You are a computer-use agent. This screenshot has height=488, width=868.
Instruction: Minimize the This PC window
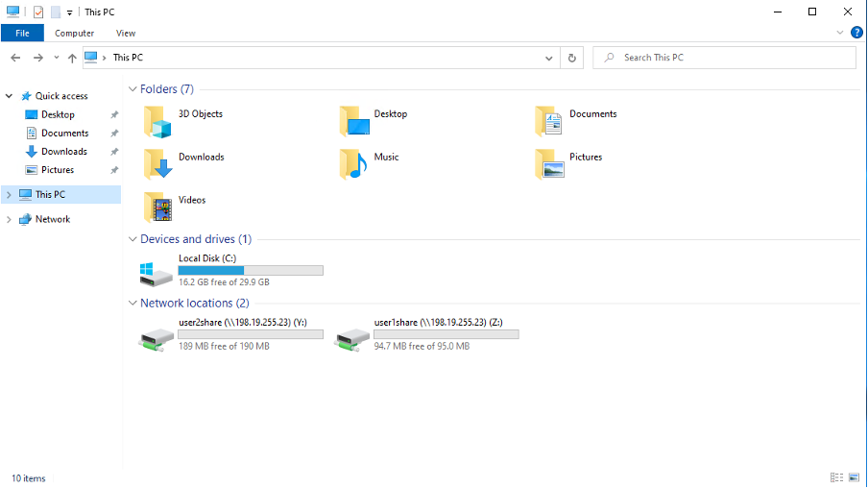pyautogui.click(x=777, y=12)
